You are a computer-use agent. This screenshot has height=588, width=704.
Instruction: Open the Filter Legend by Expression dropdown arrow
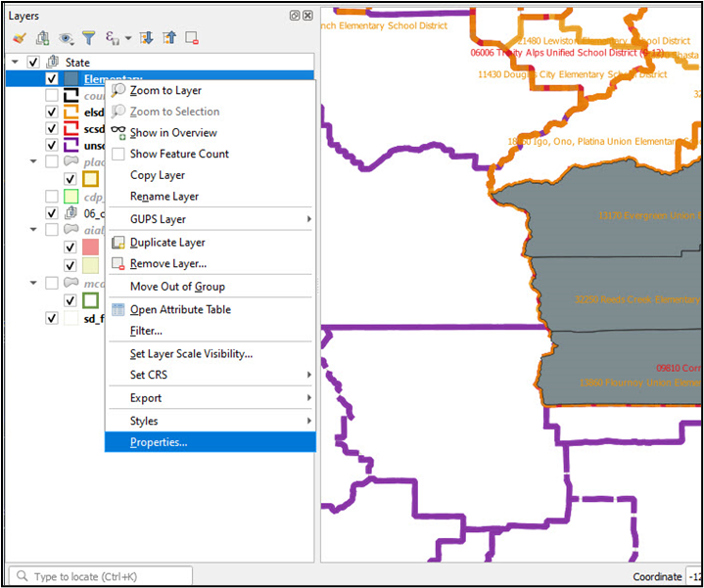coord(127,39)
